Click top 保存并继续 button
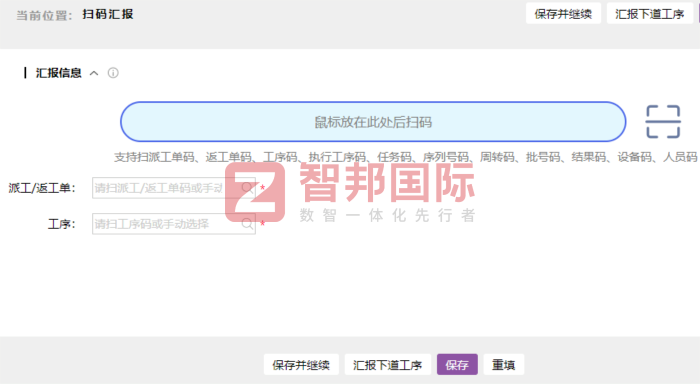Screen dimensions: 700x384 [563, 14]
